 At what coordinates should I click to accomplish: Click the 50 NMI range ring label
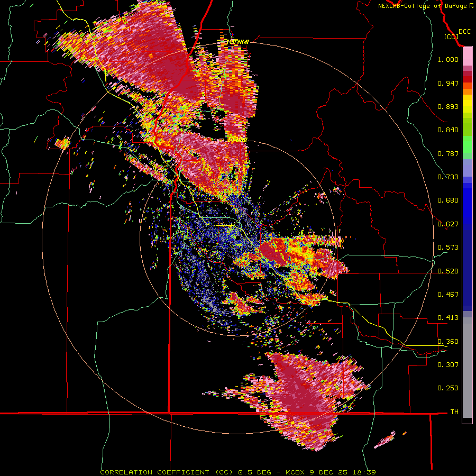pos(237,140)
